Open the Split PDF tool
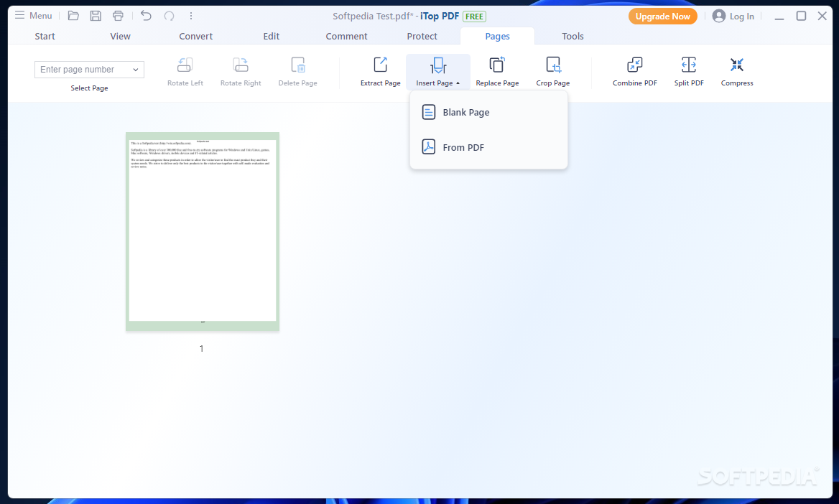Viewport: 839px width, 504px height. [x=689, y=71]
